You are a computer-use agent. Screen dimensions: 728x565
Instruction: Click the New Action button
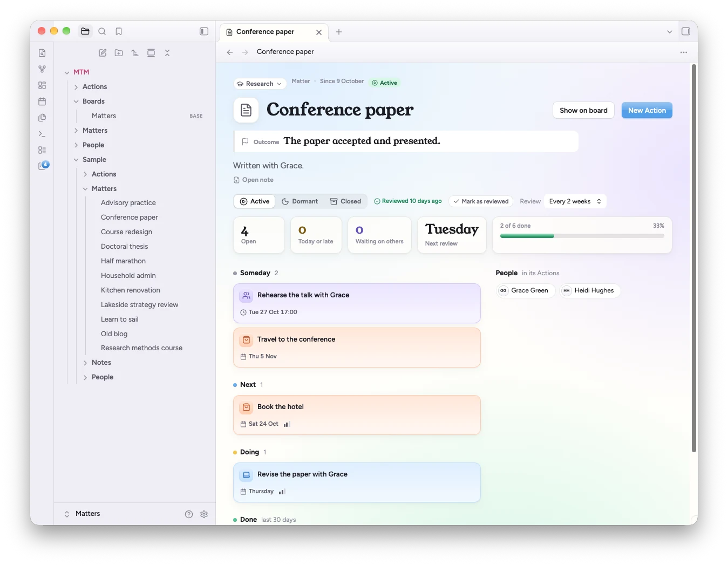647,110
